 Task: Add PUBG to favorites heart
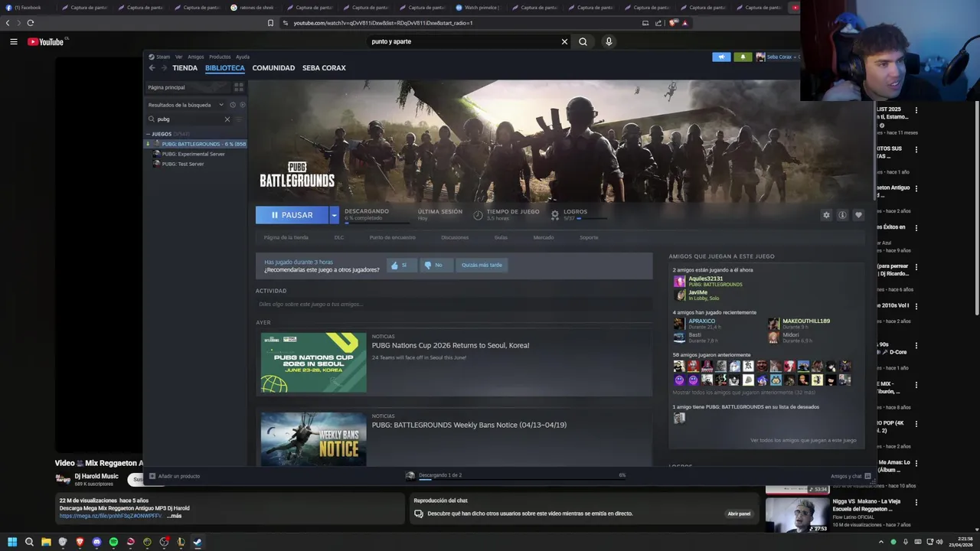click(858, 215)
